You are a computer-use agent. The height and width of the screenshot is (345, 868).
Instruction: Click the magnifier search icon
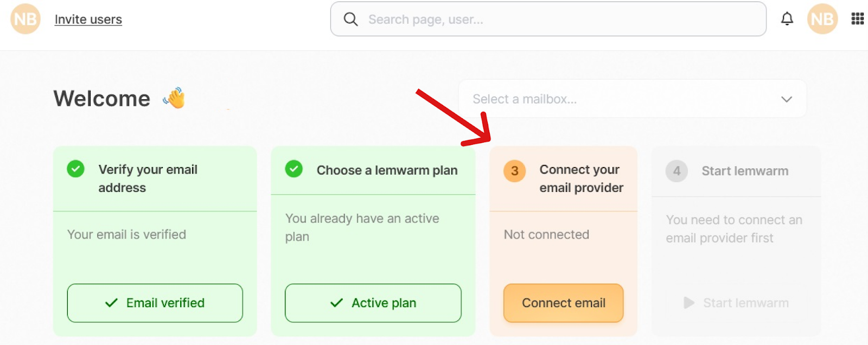pyautogui.click(x=351, y=20)
